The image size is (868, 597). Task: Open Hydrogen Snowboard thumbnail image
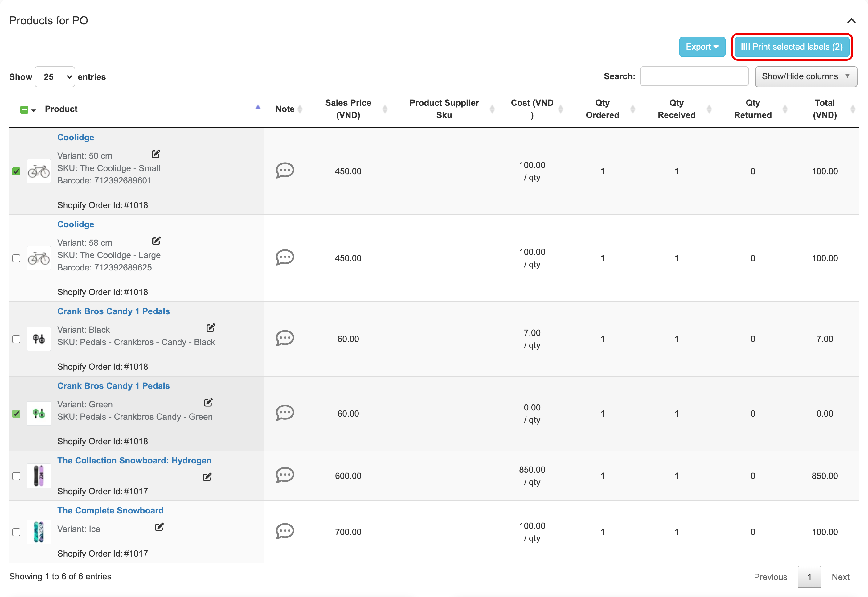[39, 476]
